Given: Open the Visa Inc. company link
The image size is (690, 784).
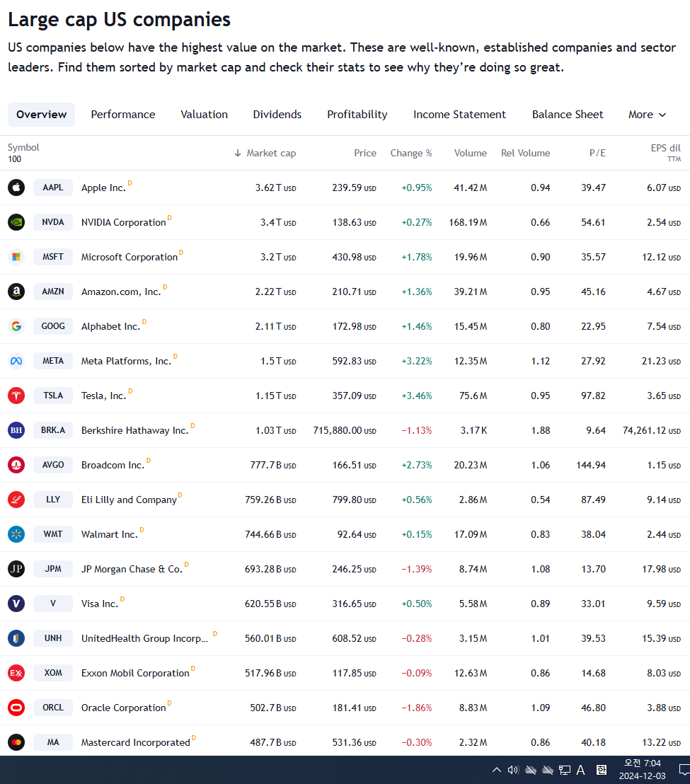Looking at the screenshot, I should click(x=100, y=604).
